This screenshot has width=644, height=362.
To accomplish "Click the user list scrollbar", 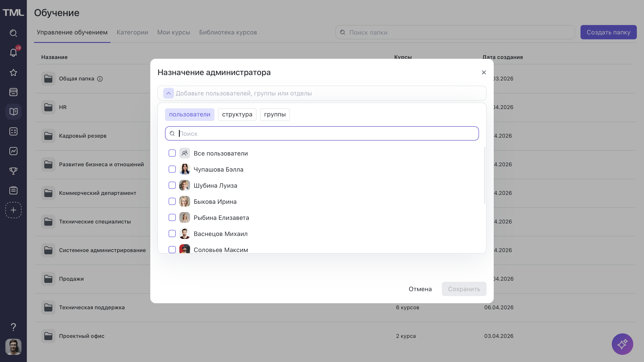I will pyautogui.click(x=485, y=175).
